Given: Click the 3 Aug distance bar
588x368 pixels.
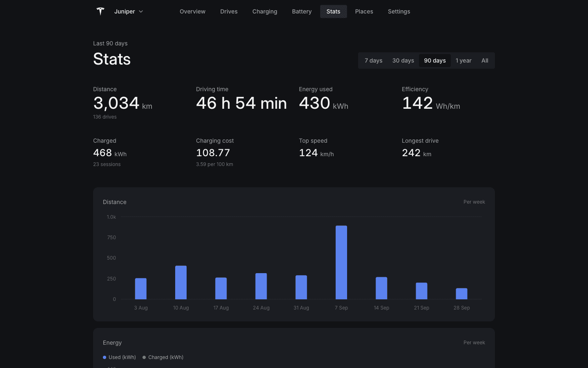Looking at the screenshot, I should [x=141, y=289].
